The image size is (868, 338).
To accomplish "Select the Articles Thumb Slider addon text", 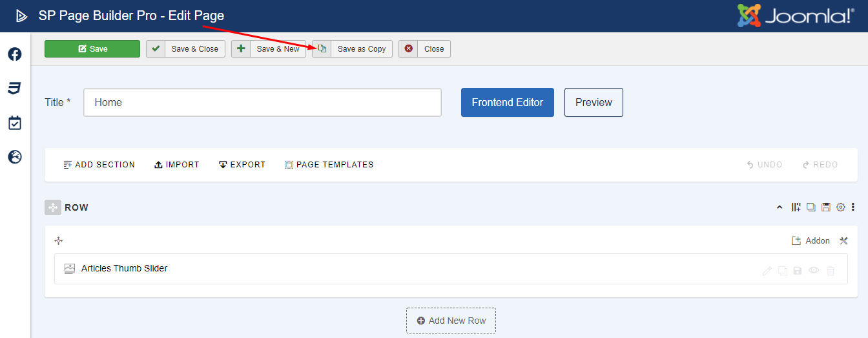I will click(x=125, y=268).
